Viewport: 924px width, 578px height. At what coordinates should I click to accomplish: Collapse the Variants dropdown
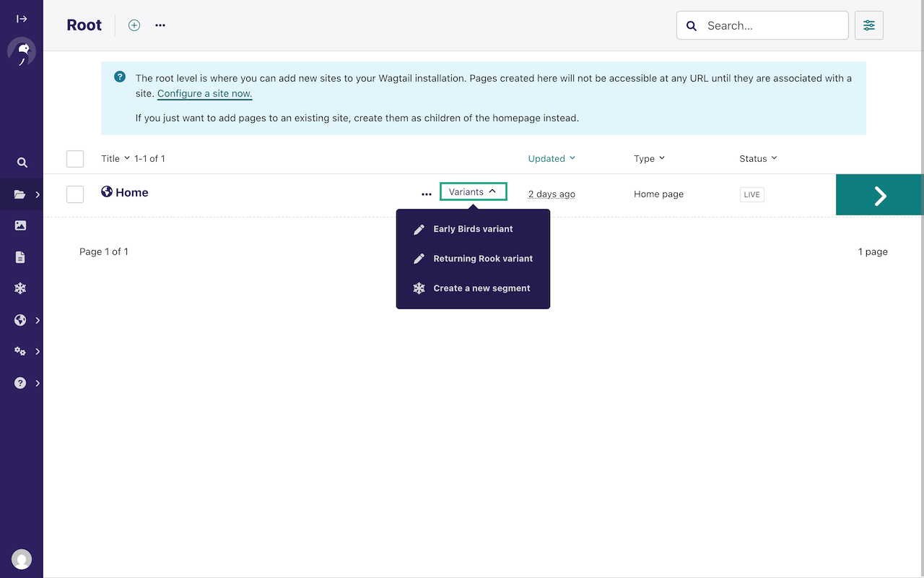[474, 191]
